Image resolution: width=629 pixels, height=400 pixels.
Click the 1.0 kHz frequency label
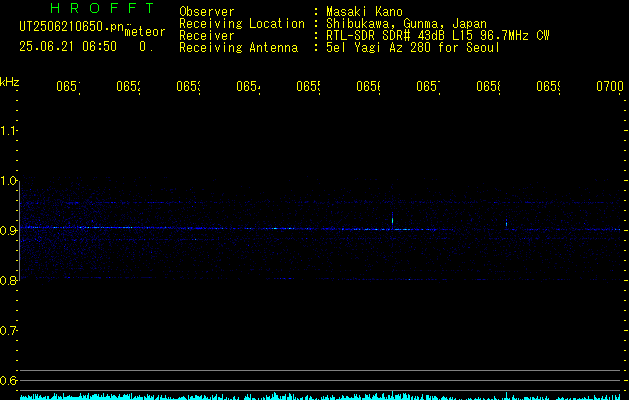pyautogui.click(x=8, y=181)
